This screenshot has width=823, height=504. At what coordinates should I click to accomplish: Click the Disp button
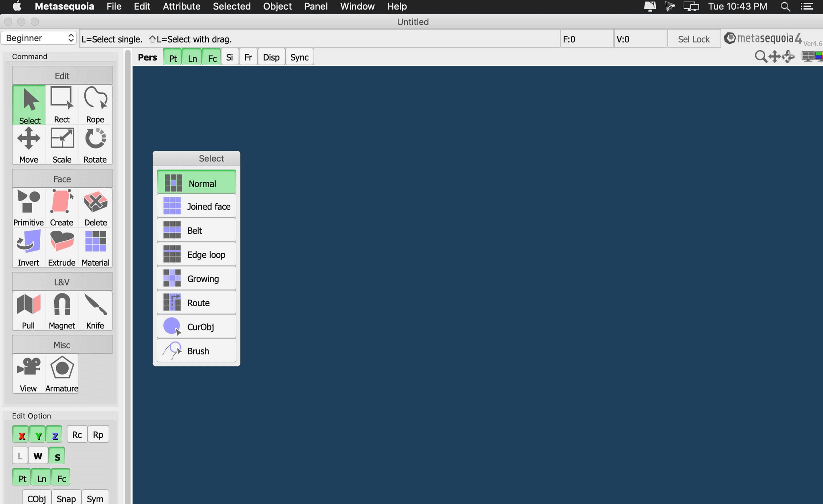pos(271,57)
